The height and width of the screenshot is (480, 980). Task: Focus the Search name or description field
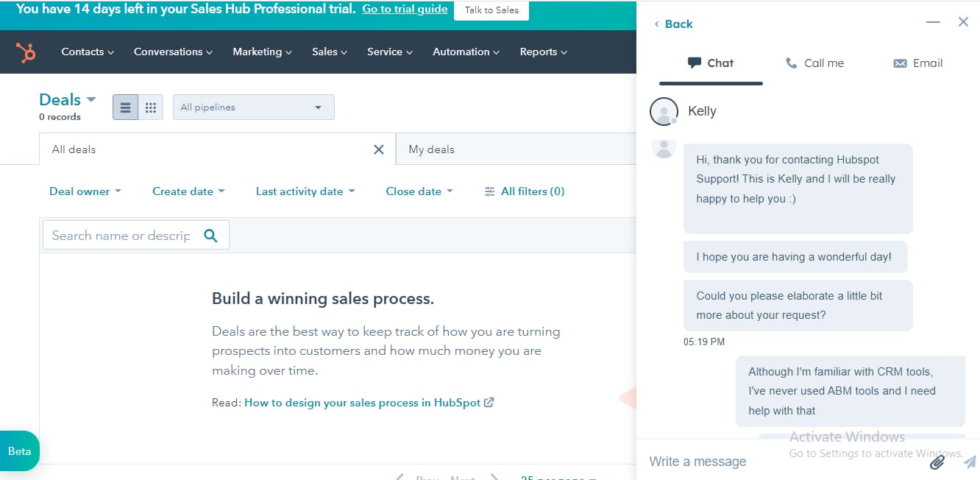136,236
